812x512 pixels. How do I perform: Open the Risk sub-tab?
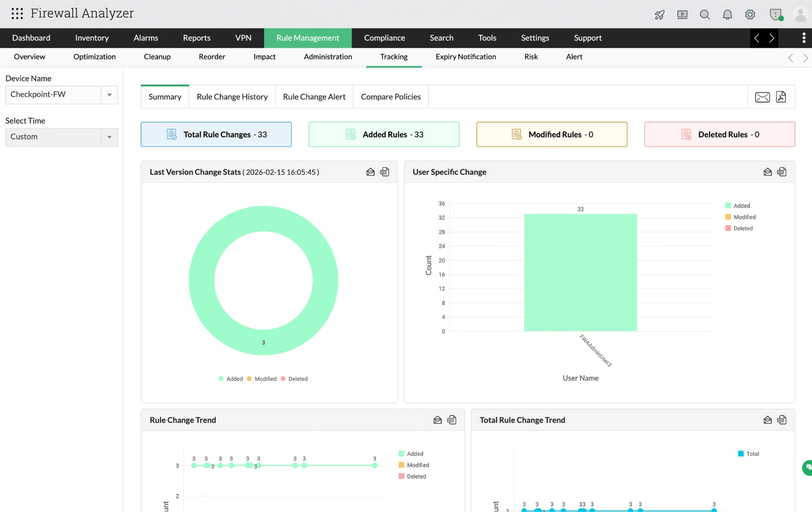[x=531, y=57]
